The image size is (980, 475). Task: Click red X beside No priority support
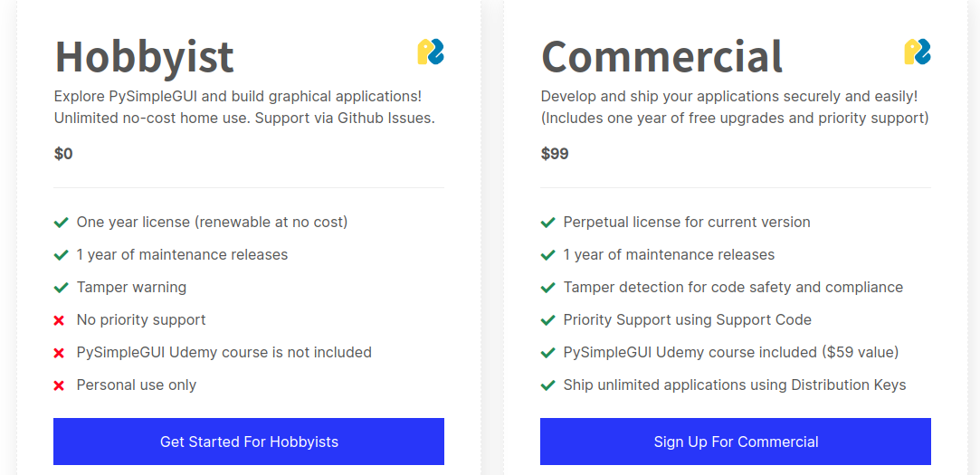click(60, 320)
